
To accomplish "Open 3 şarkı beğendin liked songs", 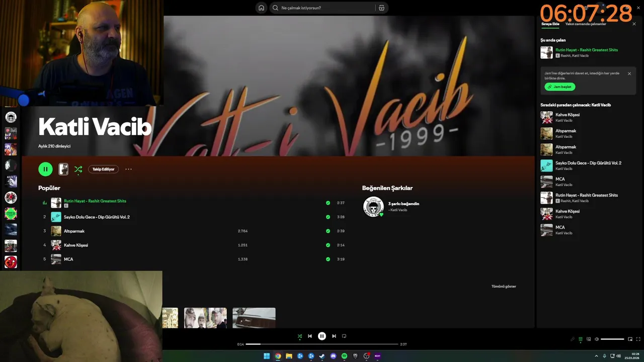I will [404, 204].
